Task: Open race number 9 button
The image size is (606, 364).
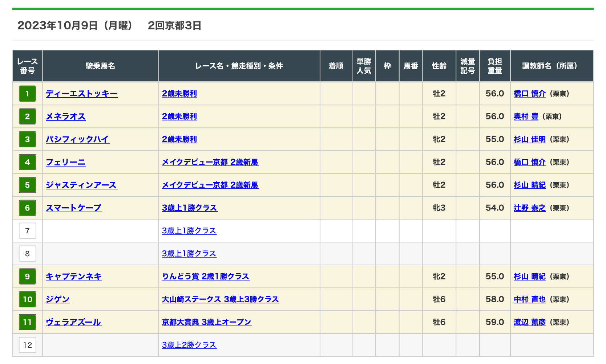Action: coord(27,277)
